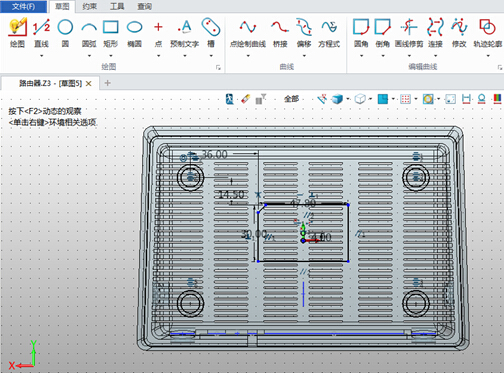The image size is (504, 374).
Task: Choose the 矩形 rectangle tool
Action: (x=110, y=33)
